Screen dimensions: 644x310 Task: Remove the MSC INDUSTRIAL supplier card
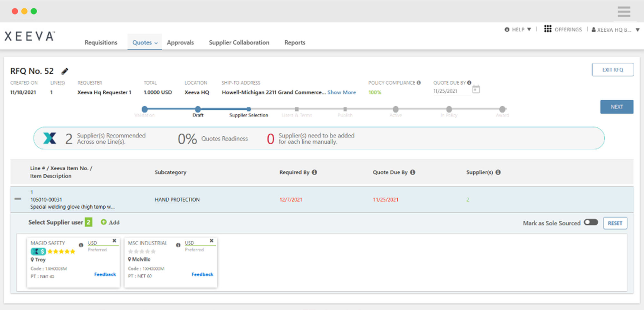pyautogui.click(x=212, y=241)
